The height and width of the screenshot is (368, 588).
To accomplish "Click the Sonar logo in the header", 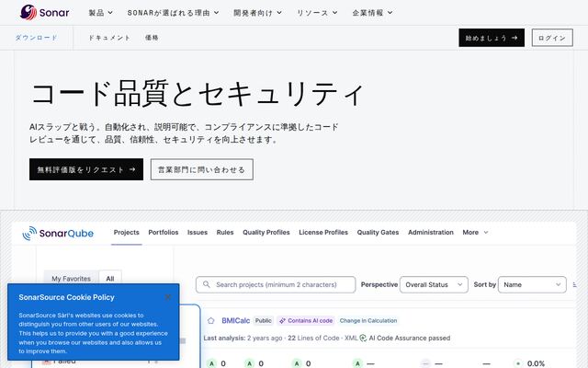I will click(45, 12).
